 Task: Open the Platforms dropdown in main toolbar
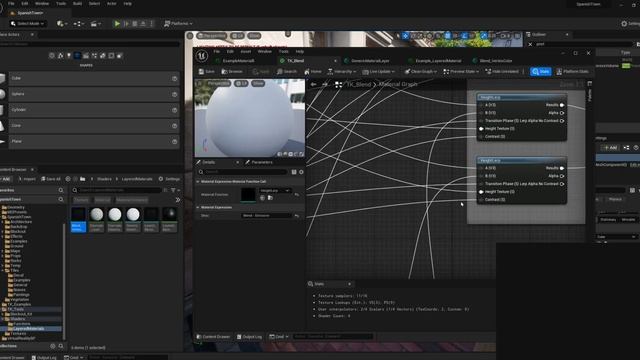click(178, 24)
